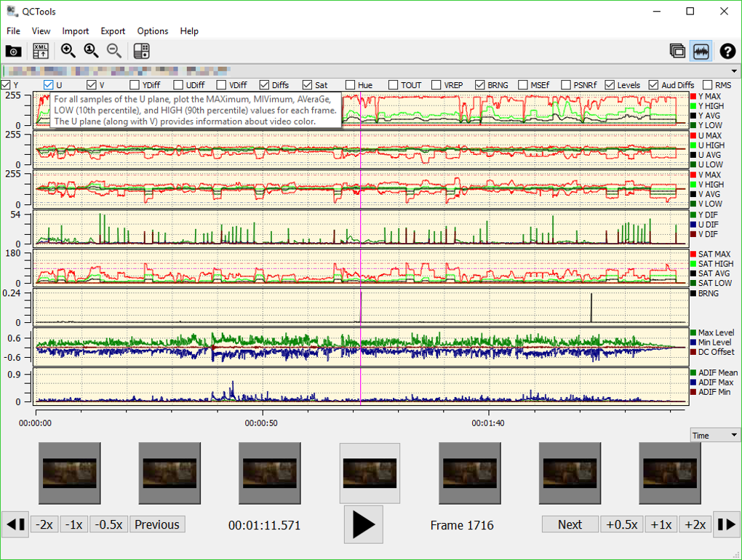
Task: Open the help question mark icon
Action: [727, 51]
